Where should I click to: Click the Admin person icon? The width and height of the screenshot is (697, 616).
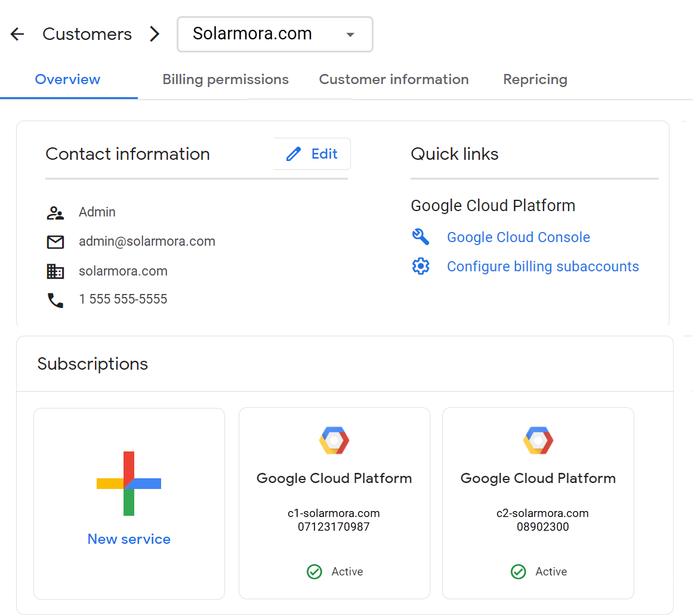coord(55,213)
